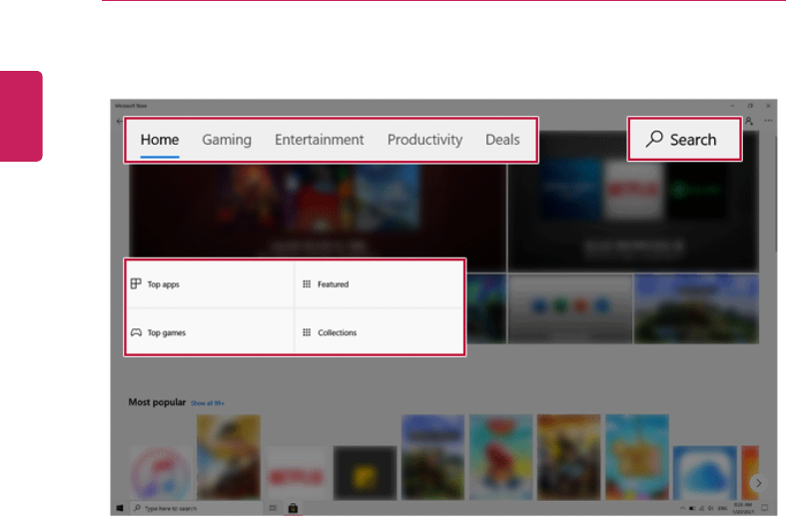
Task: Click the Search magnifier icon
Action: 655,140
